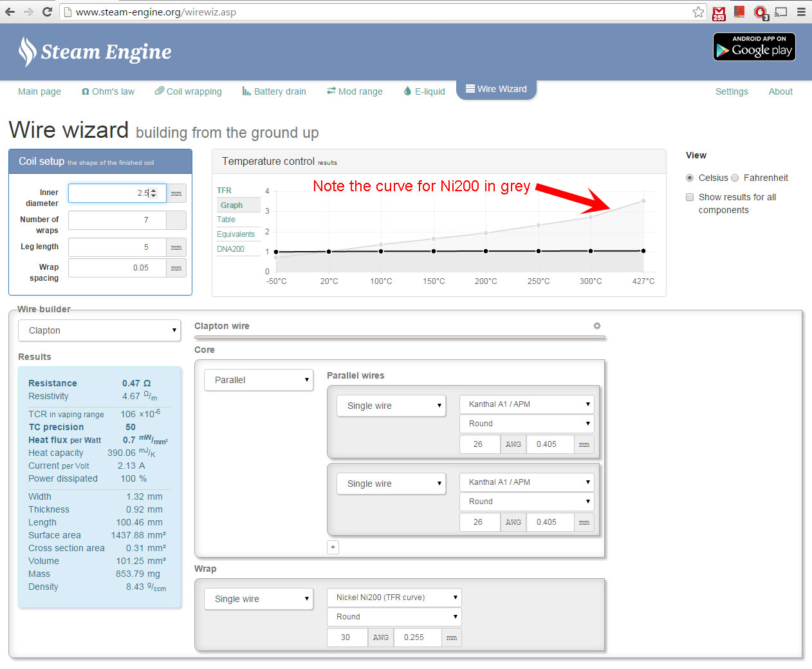Screen dimensions: 812x669
Task: Open the Clapton wire type dropdown
Action: coord(99,330)
